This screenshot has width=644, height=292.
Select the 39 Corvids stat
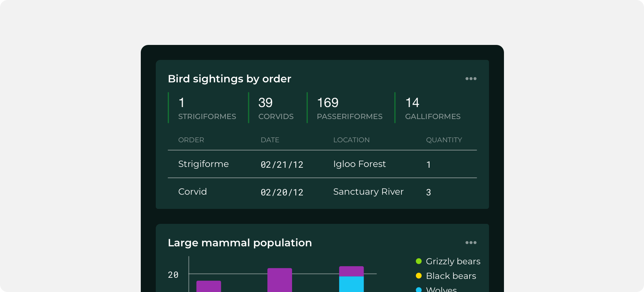(276, 108)
